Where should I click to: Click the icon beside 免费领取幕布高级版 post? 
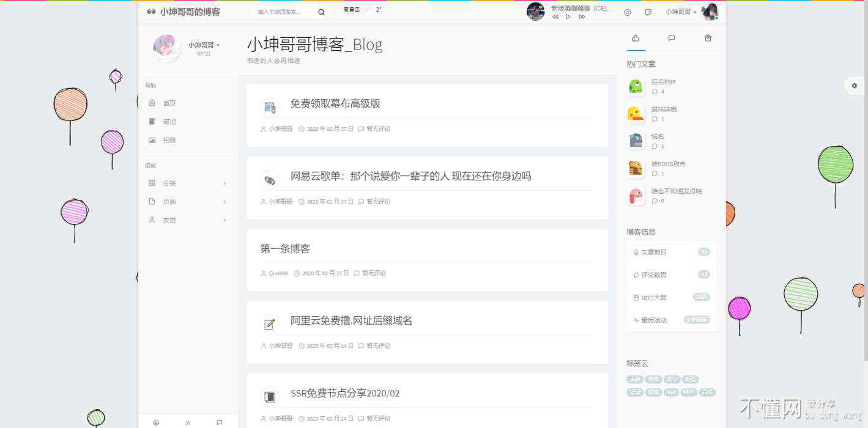pos(270,108)
